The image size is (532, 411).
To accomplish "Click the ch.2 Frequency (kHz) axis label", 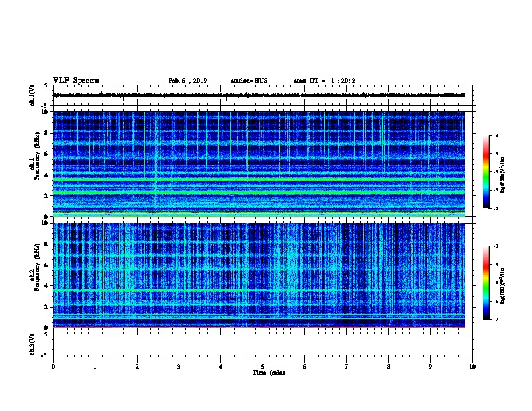I will pos(34,267).
